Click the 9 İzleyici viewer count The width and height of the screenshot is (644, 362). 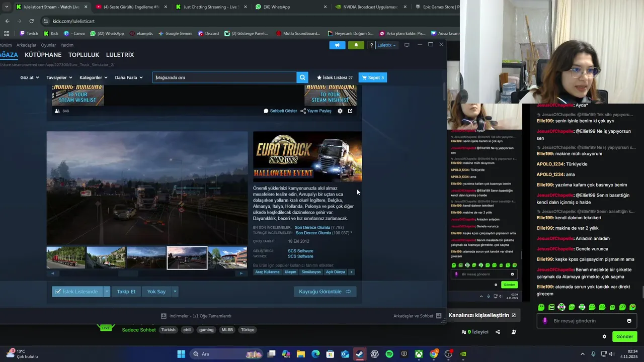pos(475,332)
